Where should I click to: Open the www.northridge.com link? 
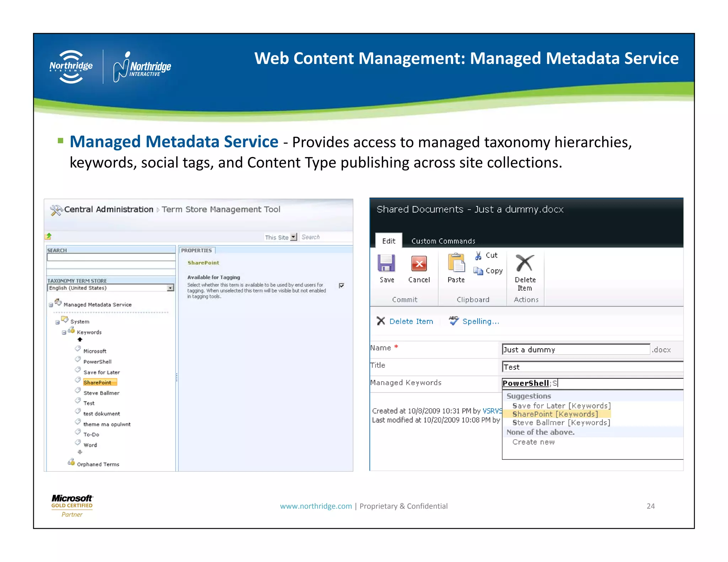316,506
